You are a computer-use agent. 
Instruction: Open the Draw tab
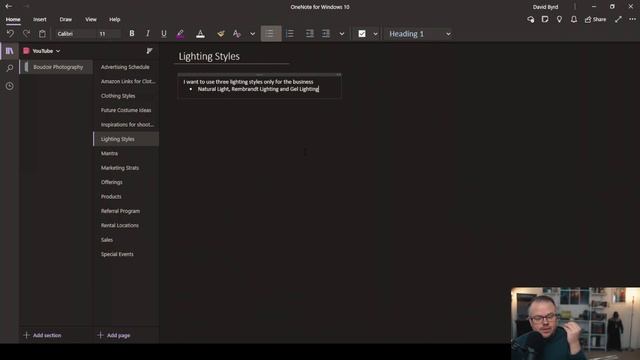(x=65, y=19)
